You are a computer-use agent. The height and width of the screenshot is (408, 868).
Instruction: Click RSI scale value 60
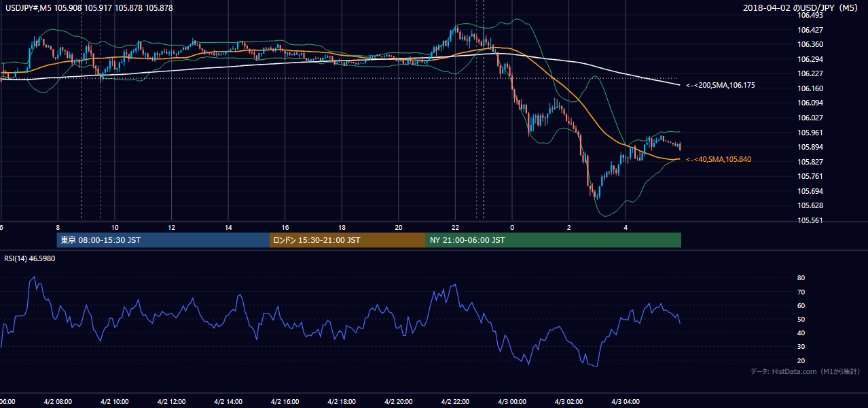801,305
